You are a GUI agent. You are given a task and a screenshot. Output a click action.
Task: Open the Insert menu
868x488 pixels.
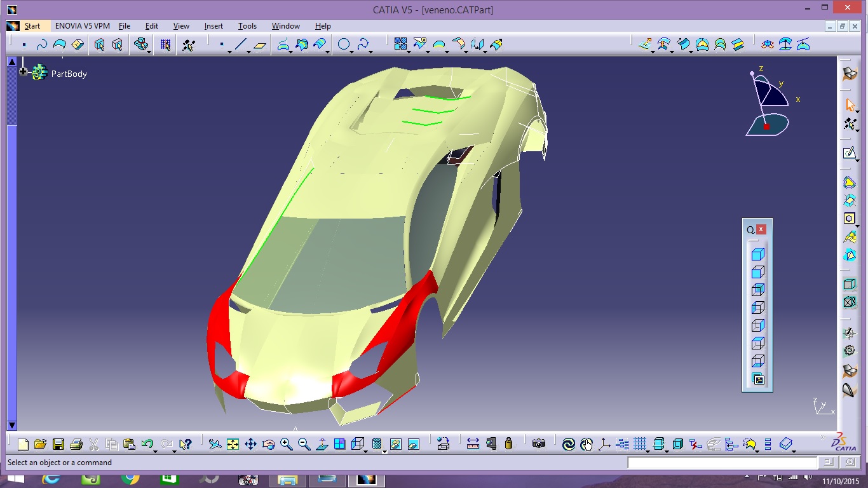214,26
